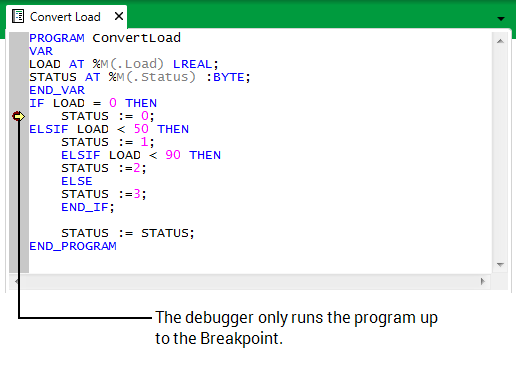Image resolution: width=516 pixels, height=366 pixels.
Task: Click gutter beside IF LOAD = 0 line
Action: tap(19, 103)
